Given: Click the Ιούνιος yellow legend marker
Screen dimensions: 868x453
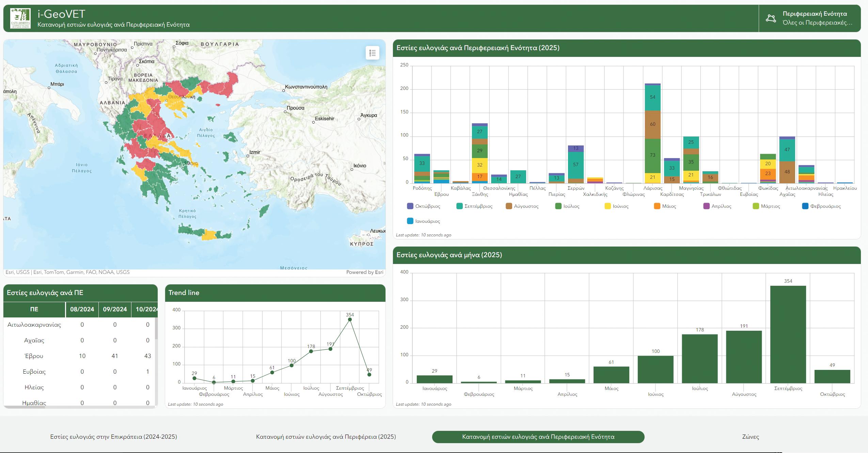Looking at the screenshot, I should pos(607,206).
